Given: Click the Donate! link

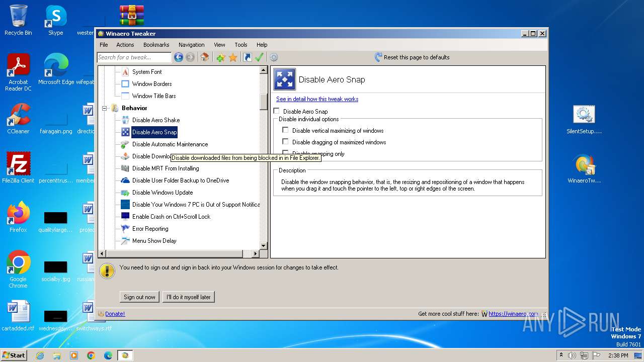Looking at the screenshot, I should pyautogui.click(x=115, y=314).
